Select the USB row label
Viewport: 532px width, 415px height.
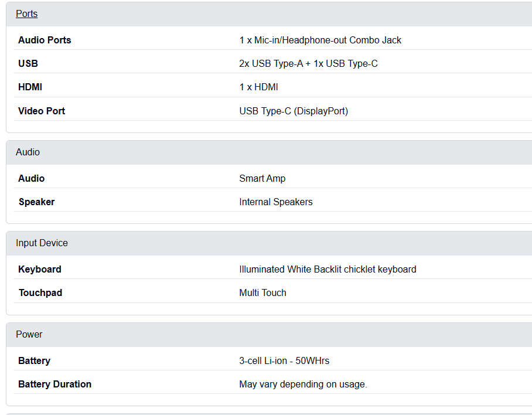pyautogui.click(x=28, y=63)
